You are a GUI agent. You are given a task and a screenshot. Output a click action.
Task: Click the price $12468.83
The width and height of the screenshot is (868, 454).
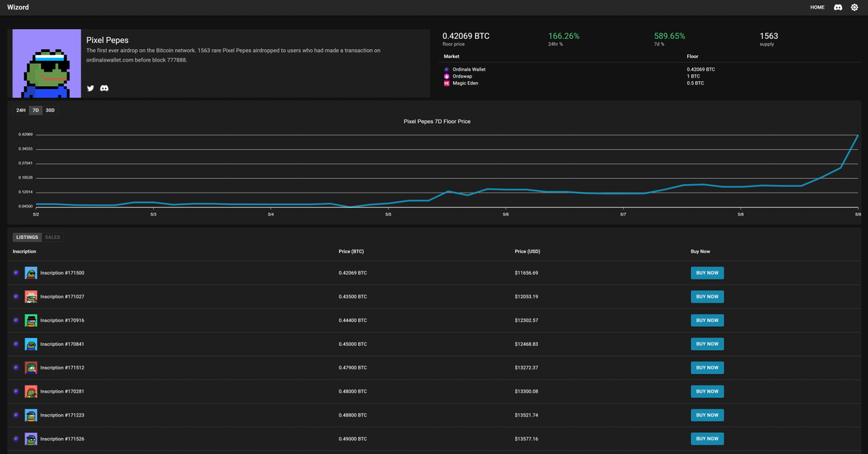tap(527, 344)
